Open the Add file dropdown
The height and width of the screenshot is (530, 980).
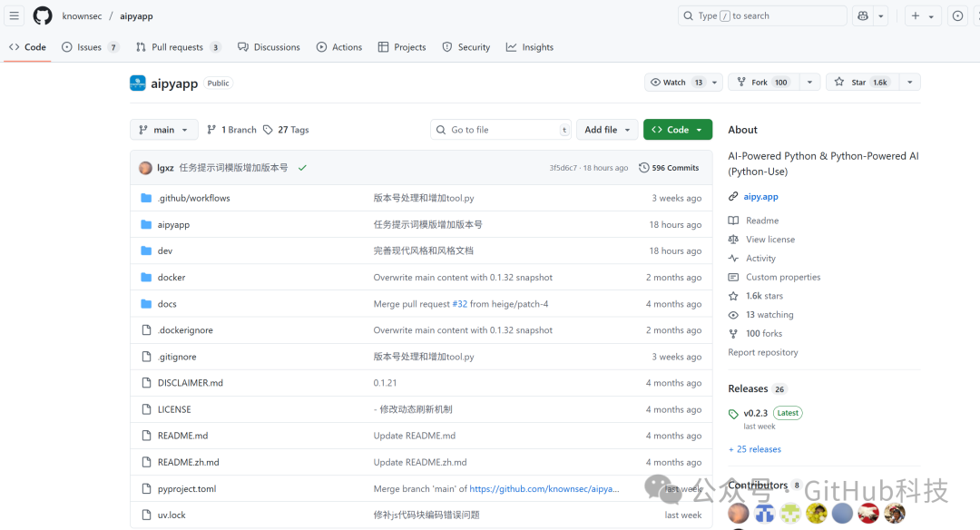point(607,130)
